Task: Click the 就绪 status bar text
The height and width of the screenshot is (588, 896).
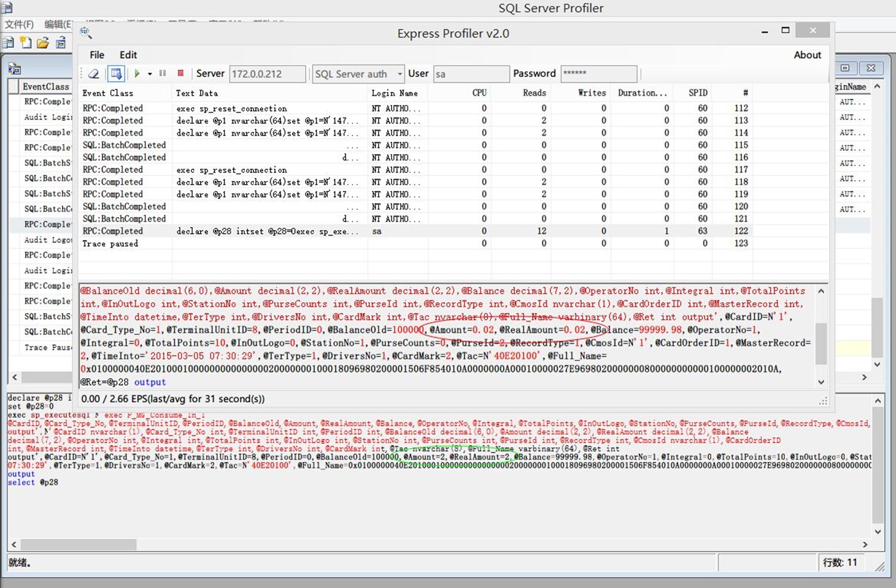Action: coord(20,562)
